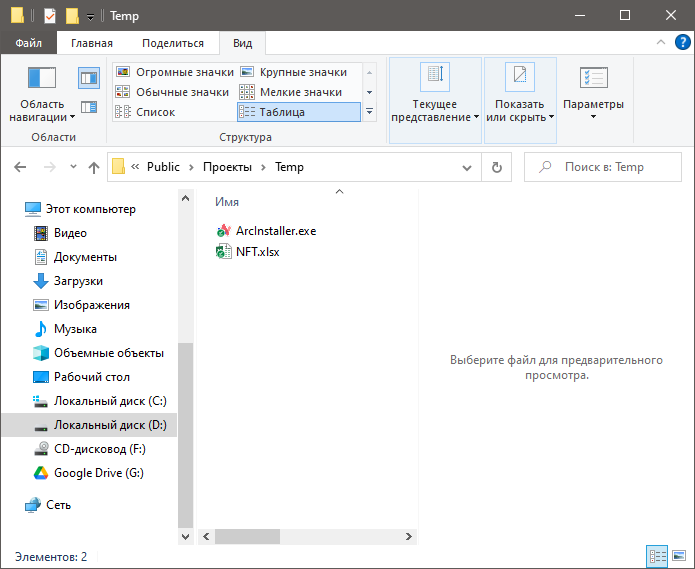Sort by the Имя column header
The width and height of the screenshot is (695, 569).
tap(227, 202)
